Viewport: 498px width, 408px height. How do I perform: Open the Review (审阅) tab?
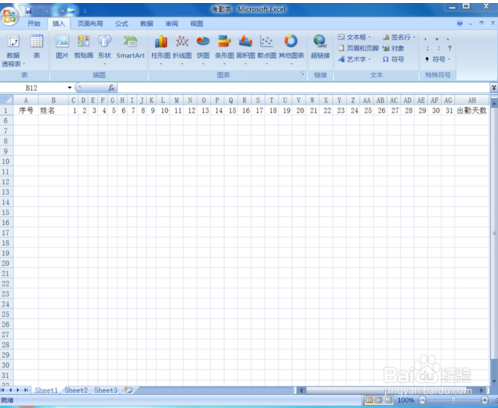pos(172,23)
